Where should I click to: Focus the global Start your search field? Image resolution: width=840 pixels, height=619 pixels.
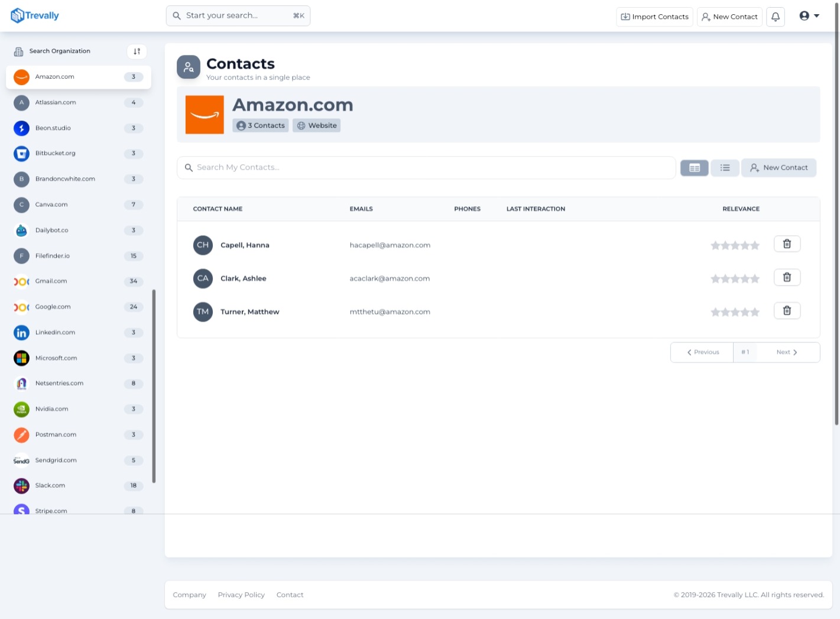[x=238, y=16]
